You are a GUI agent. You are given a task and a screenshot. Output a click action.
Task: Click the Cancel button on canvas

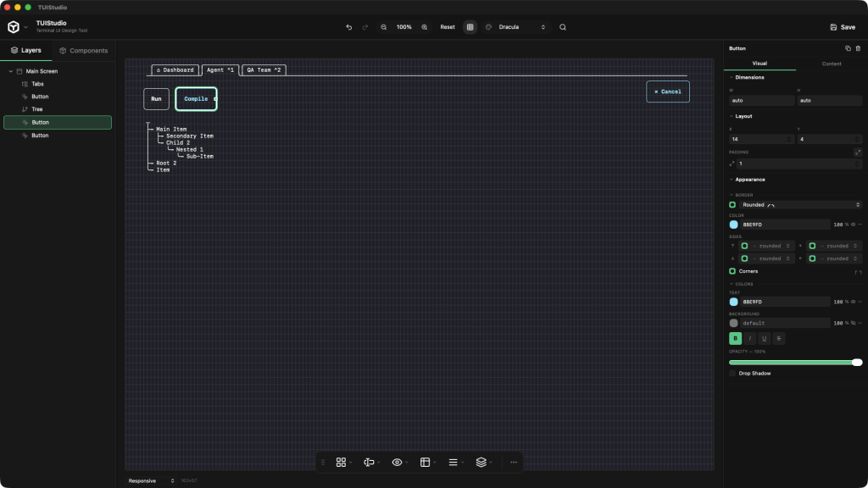[x=668, y=91]
